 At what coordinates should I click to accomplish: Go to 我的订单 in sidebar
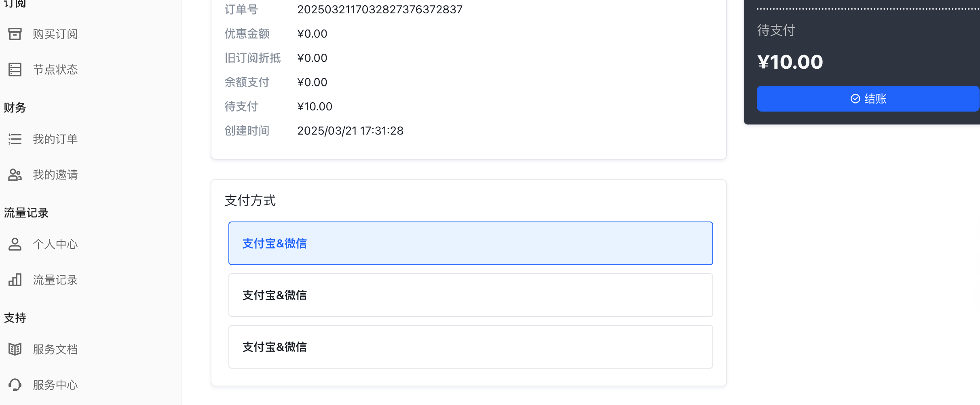pos(55,139)
